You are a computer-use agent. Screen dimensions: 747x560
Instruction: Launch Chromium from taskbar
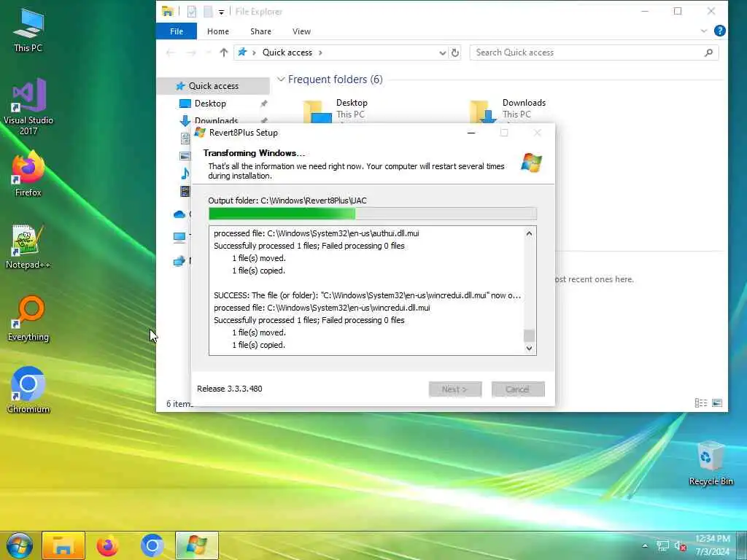coord(152,545)
